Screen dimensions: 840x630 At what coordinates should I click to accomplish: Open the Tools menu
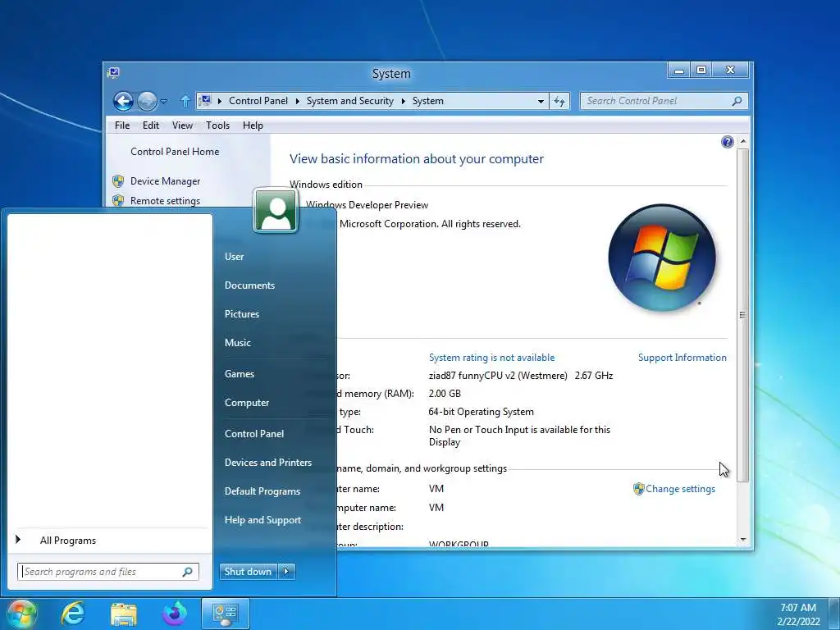217,126
